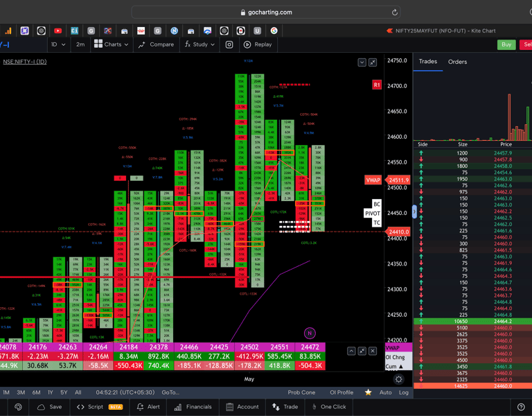
Task: Click the NSE:NIFTY-I (1D) symbol label
Action: [x=25, y=62]
